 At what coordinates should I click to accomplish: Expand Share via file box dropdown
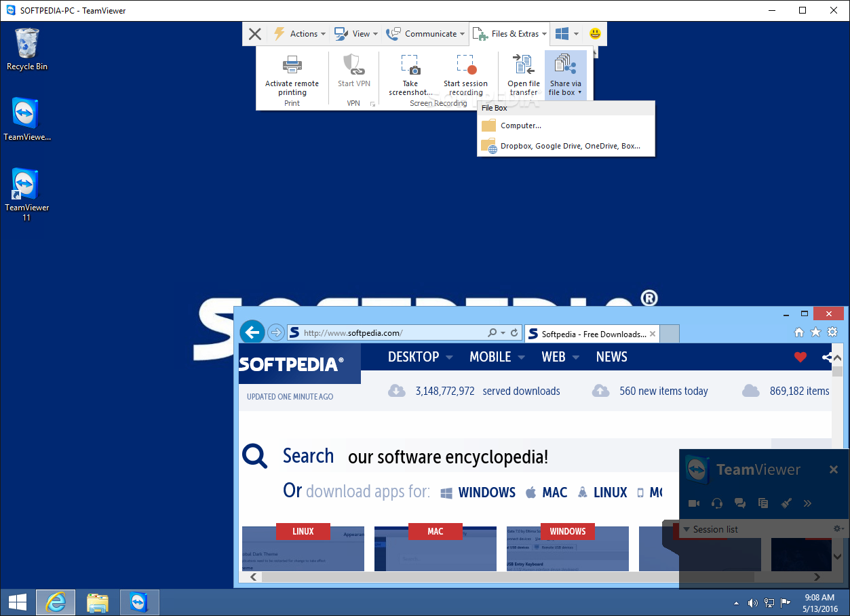coord(565,76)
